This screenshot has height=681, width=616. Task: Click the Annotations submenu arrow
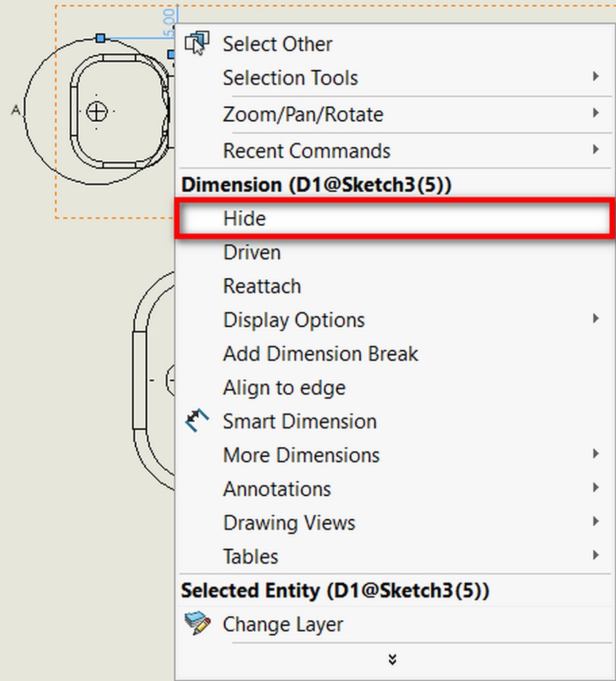(x=595, y=487)
